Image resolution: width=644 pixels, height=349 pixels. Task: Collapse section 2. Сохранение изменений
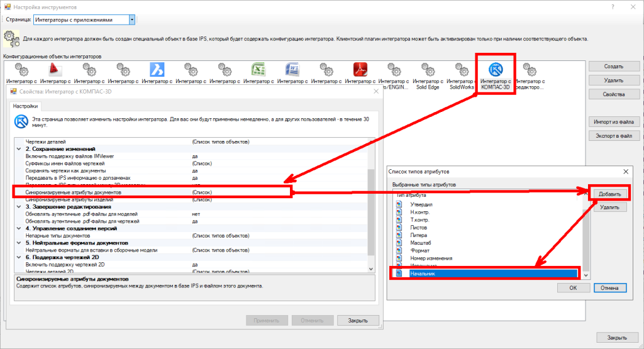[x=18, y=149]
